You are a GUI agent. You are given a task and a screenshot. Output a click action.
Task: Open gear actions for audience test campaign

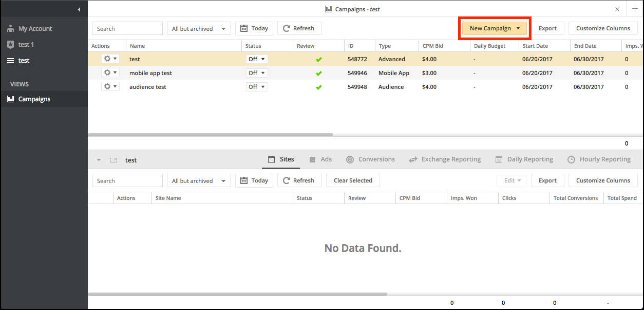110,87
